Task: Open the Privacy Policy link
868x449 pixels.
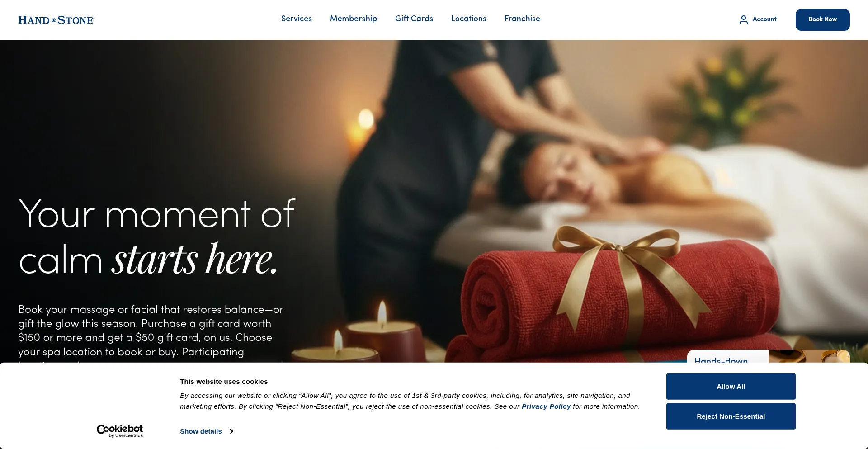Action: tap(546, 406)
